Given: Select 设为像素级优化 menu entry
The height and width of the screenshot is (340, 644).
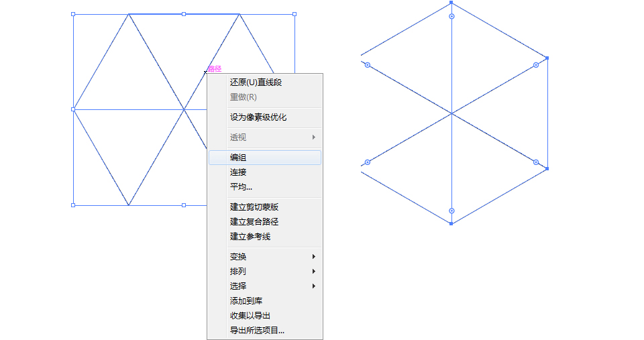Looking at the screenshot, I should [x=265, y=117].
